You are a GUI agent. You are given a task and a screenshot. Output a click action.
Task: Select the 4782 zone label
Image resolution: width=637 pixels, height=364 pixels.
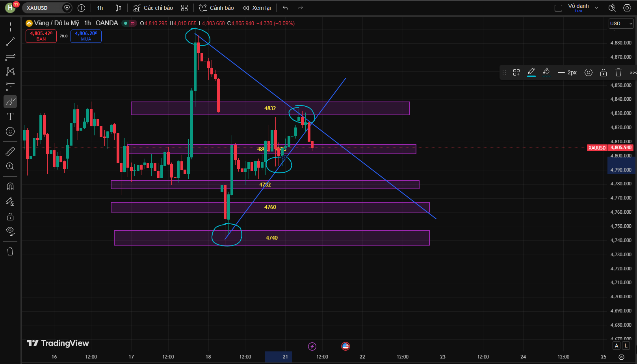265,185
